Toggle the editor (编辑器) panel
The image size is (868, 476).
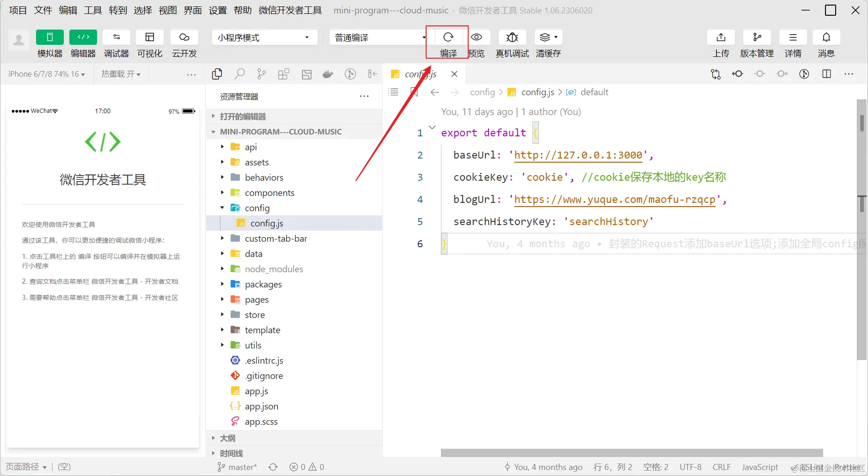(x=83, y=37)
